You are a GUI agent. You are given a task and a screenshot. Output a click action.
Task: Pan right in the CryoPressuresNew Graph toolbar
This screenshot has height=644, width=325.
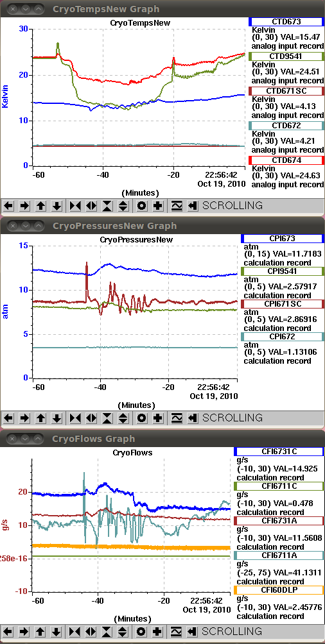pos(24,418)
